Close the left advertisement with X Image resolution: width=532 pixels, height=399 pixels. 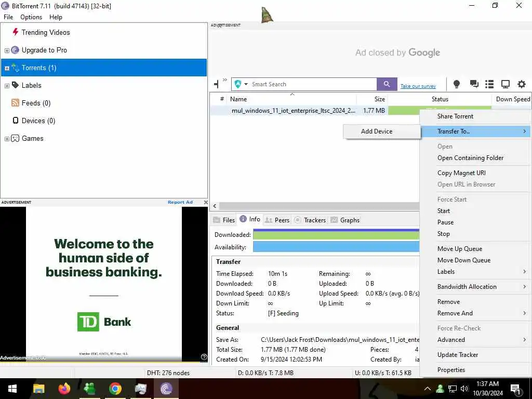(x=206, y=202)
